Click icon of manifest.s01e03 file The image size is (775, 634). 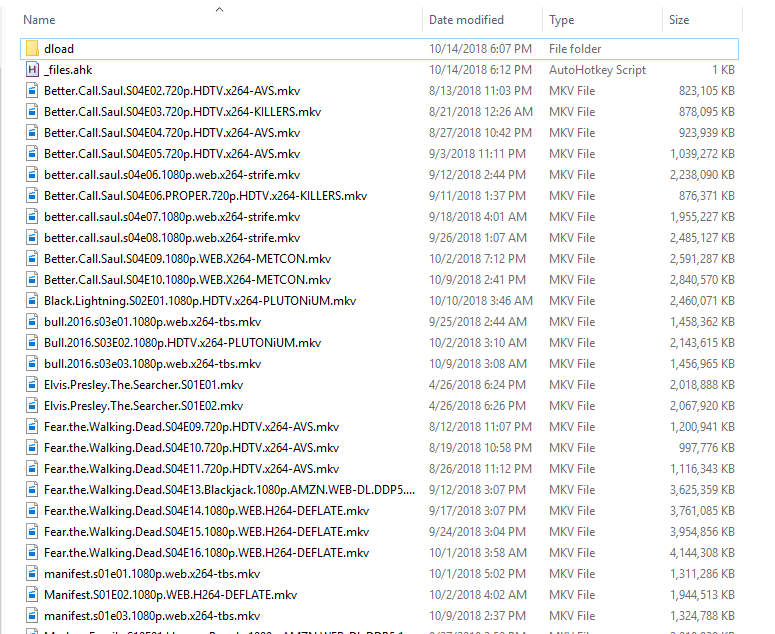32,616
